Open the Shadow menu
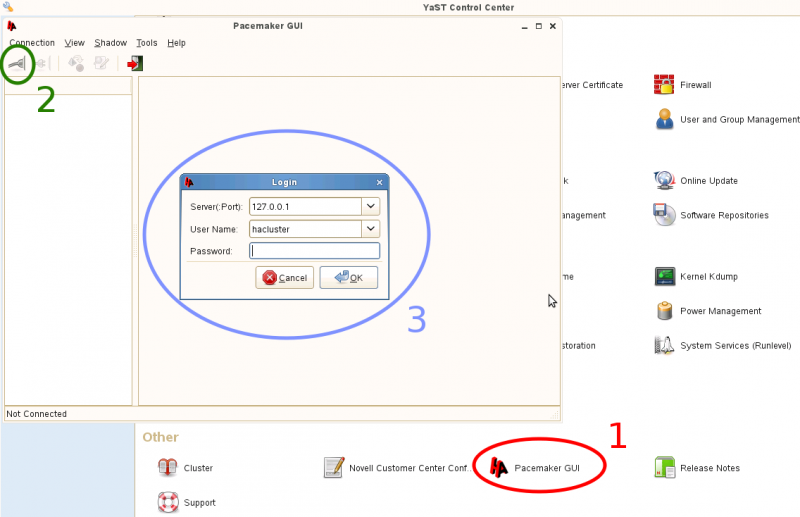This screenshot has width=800, height=517. 110,43
